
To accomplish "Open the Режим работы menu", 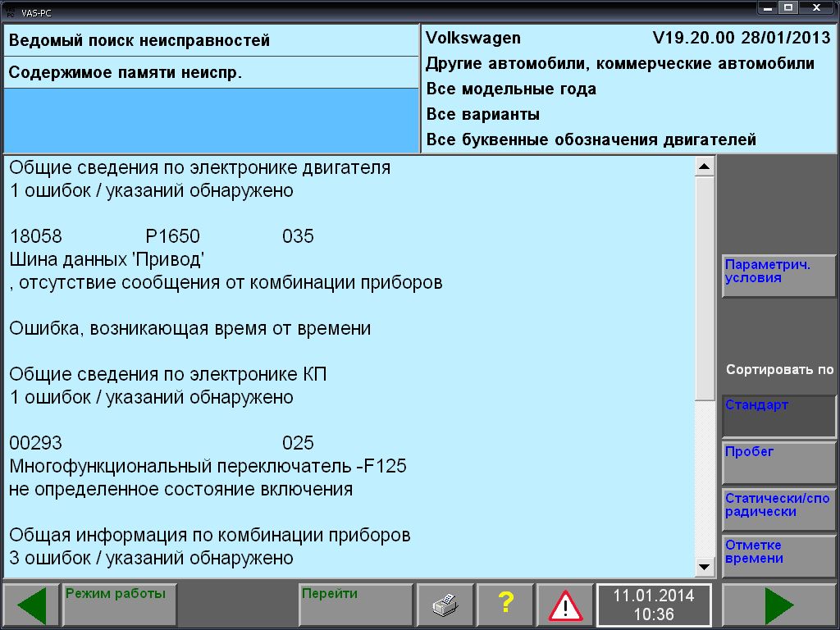I will tap(120, 605).
